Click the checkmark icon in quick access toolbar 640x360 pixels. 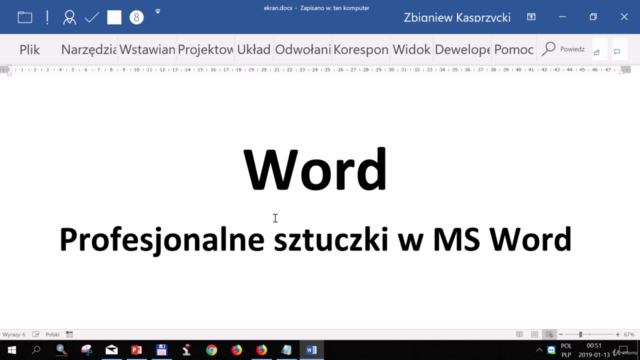tap(92, 17)
